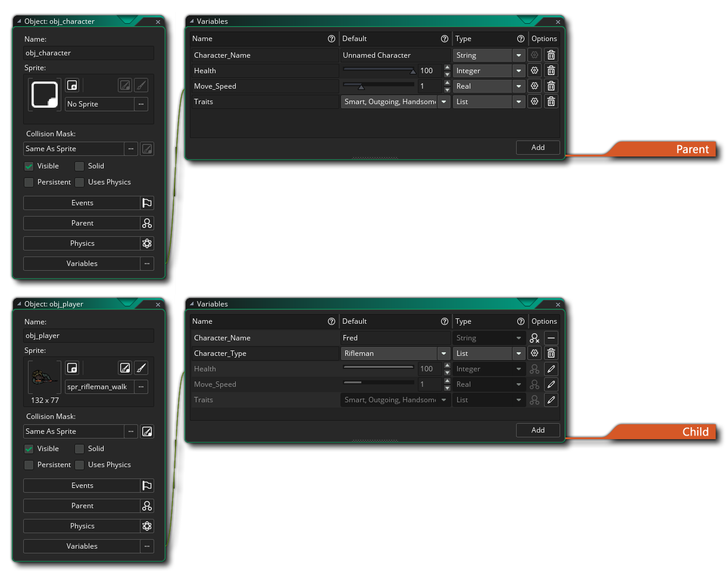Delete the Traits variable with its trash icon

pos(551,101)
